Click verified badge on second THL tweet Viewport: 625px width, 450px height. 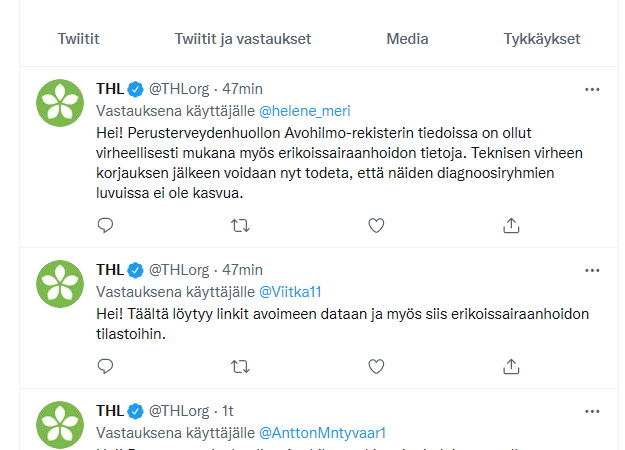click(x=136, y=270)
